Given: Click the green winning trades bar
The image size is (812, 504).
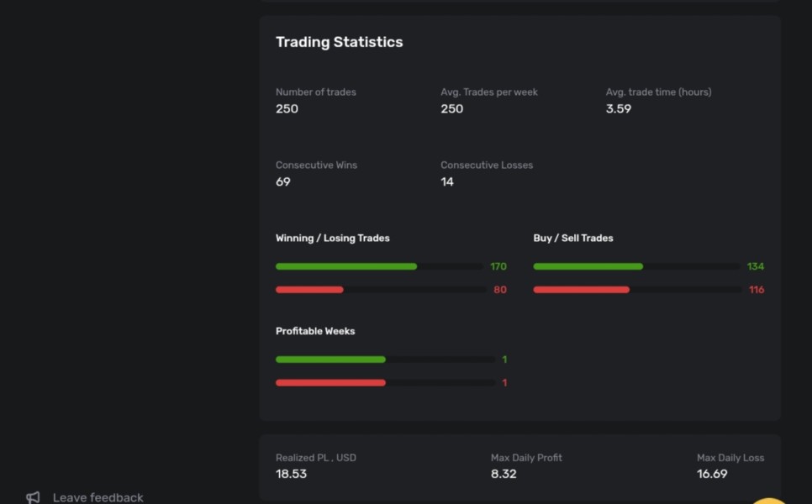Looking at the screenshot, I should tap(346, 266).
